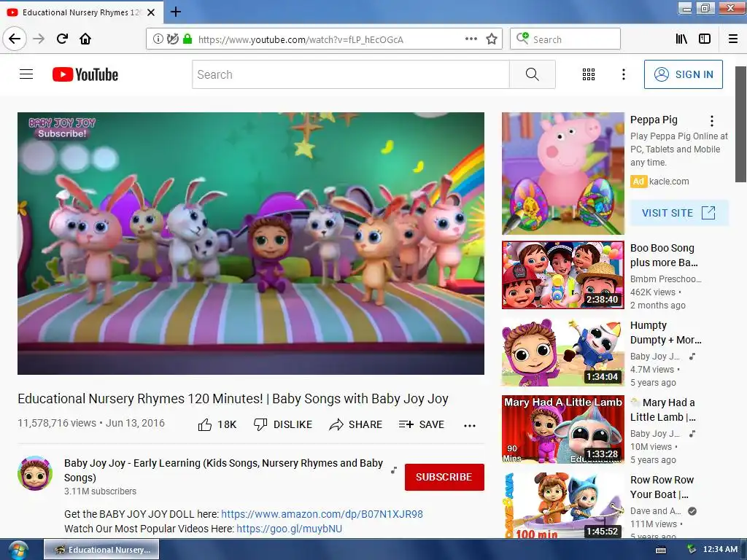747x560 pixels.
Task: Click the YouTube search input field
Action: tap(351, 74)
